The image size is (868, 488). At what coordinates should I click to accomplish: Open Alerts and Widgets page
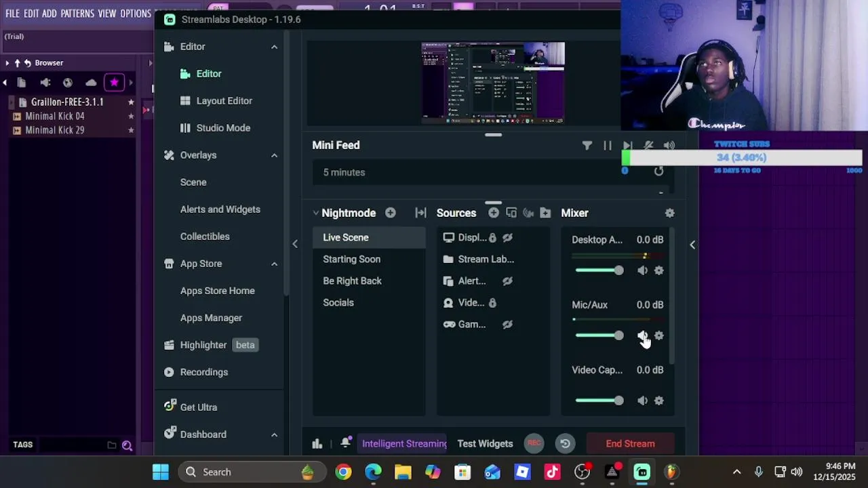tap(220, 209)
